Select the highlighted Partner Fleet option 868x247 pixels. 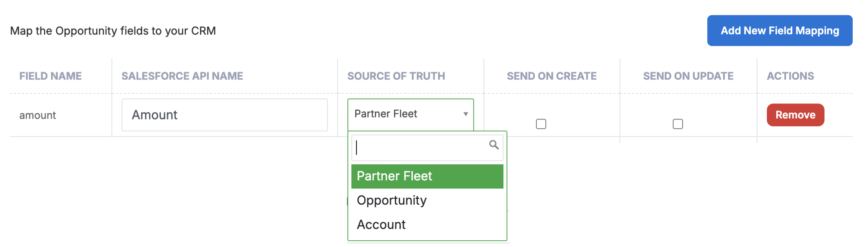pos(427,176)
